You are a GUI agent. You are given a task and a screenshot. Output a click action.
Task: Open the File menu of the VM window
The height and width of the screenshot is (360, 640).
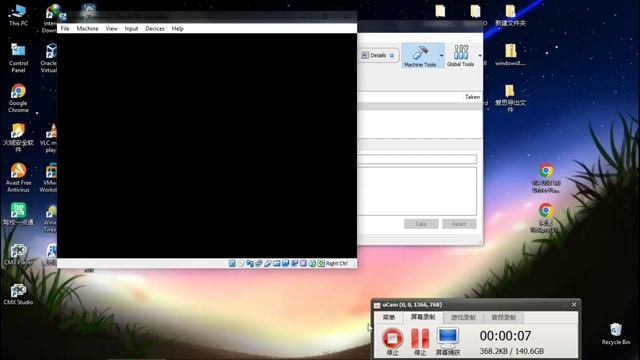[x=65, y=29]
